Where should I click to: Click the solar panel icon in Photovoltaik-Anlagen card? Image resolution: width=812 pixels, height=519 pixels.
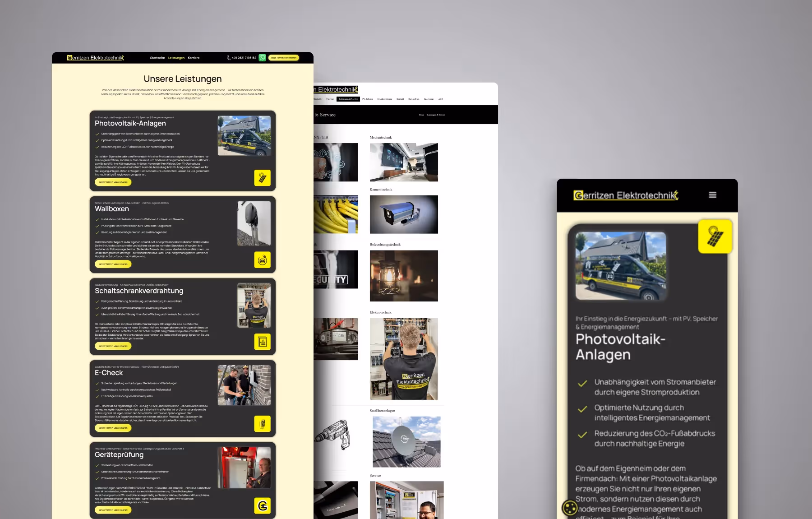click(262, 178)
